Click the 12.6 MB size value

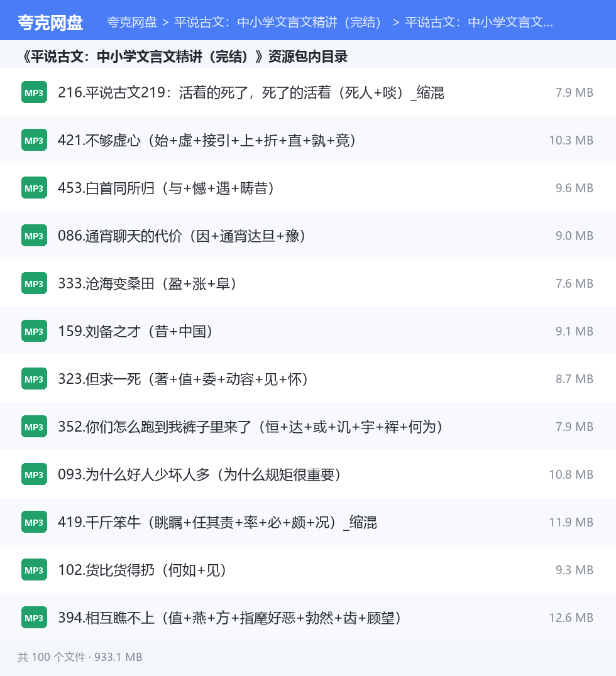[571, 618]
